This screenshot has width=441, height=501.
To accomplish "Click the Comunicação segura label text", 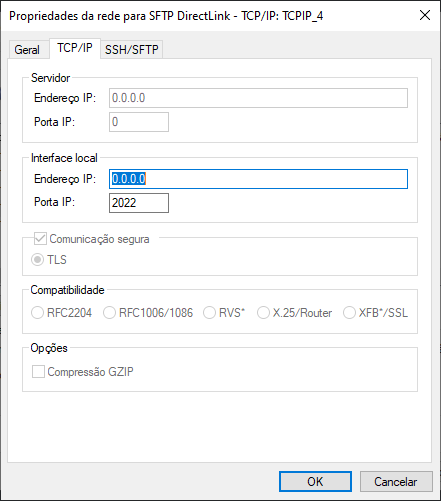I will point(99,239).
